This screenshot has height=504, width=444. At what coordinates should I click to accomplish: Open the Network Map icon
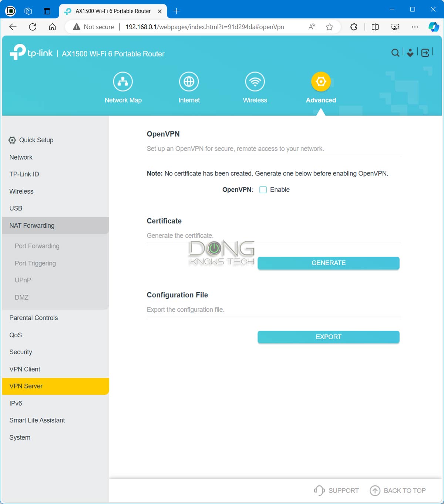(x=123, y=81)
